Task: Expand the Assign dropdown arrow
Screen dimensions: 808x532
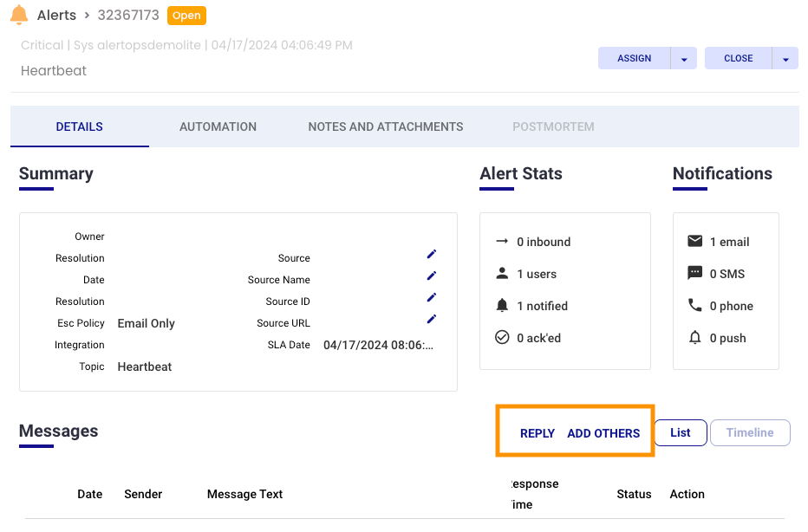Action: pos(684,59)
